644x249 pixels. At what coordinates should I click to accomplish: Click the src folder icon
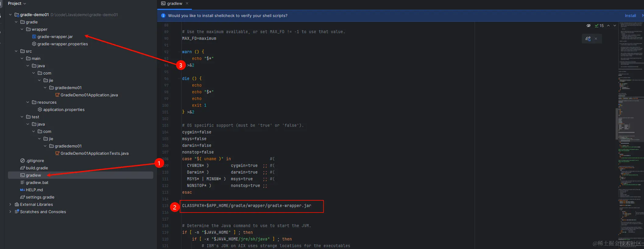pos(23,51)
